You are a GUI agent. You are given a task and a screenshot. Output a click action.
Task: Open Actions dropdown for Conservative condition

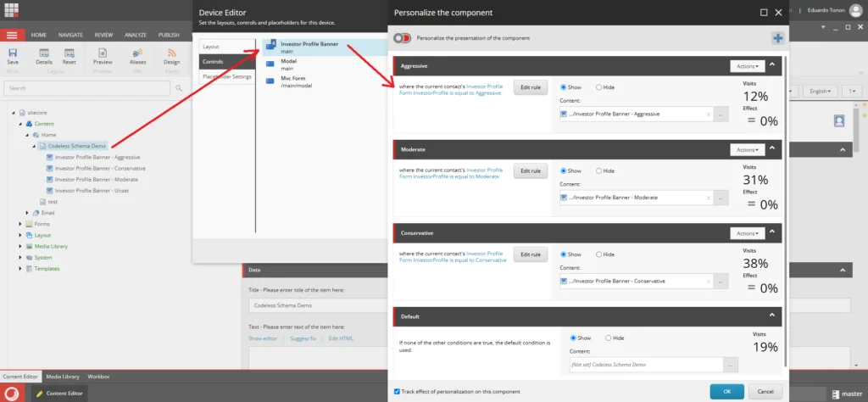[748, 234]
